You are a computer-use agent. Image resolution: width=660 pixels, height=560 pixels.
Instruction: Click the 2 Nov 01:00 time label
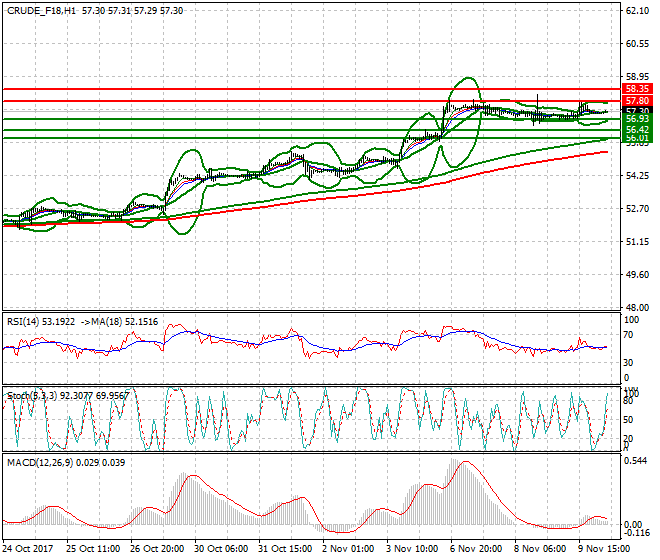click(348, 549)
